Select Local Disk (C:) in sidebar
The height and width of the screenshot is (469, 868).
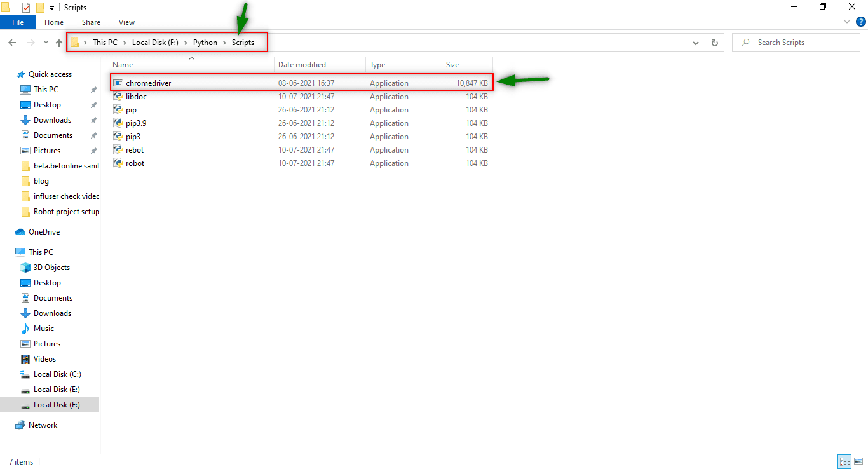tap(57, 374)
